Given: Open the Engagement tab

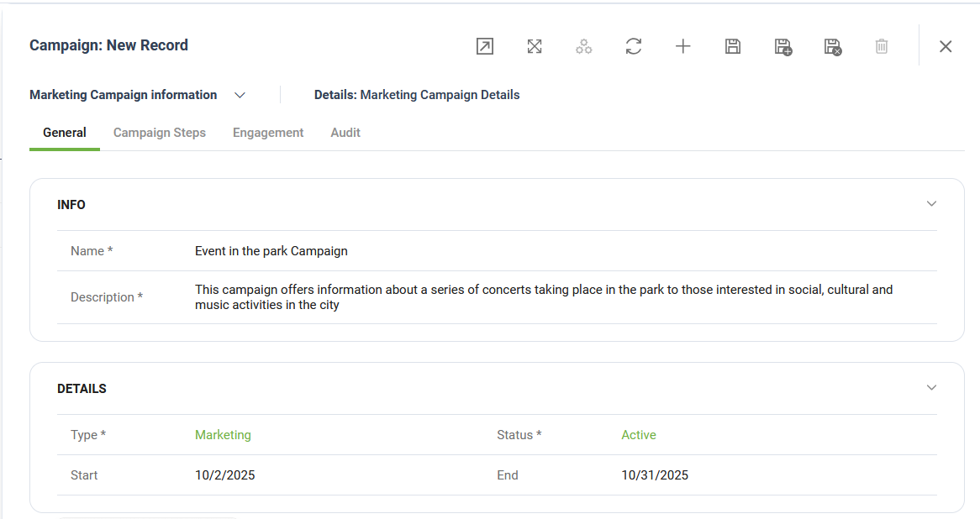Looking at the screenshot, I should click(268, 133).
